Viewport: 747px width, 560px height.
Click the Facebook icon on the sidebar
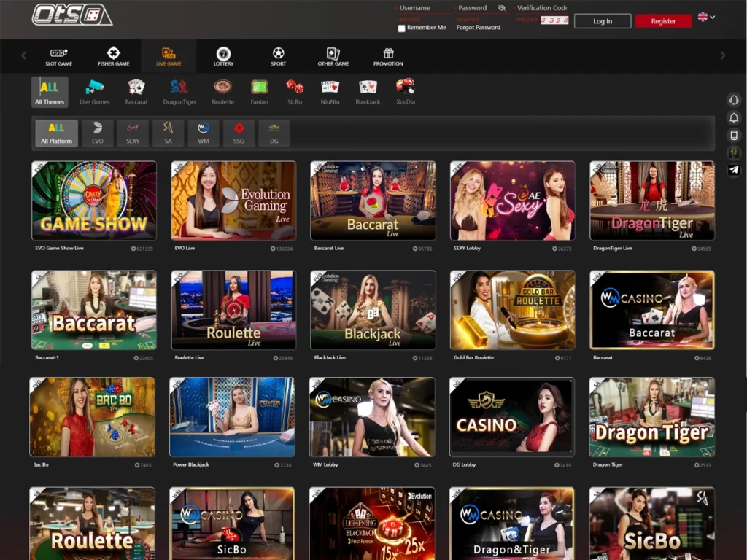[734, 152]
